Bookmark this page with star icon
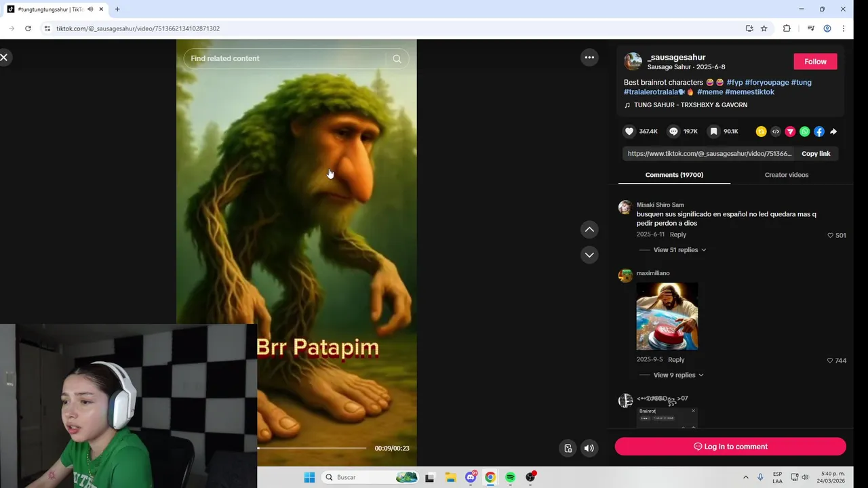868x488 pixels. click(764, 28)
